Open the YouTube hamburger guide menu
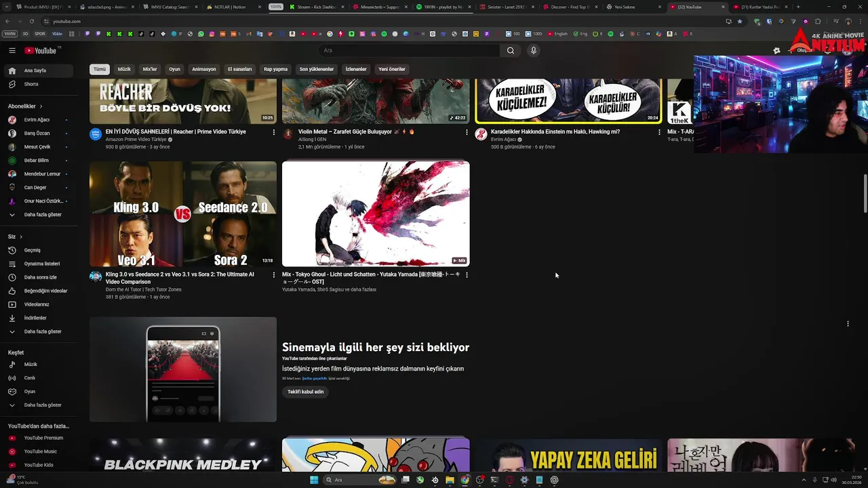Screen dimensions: 868x488 pos(12,50)
